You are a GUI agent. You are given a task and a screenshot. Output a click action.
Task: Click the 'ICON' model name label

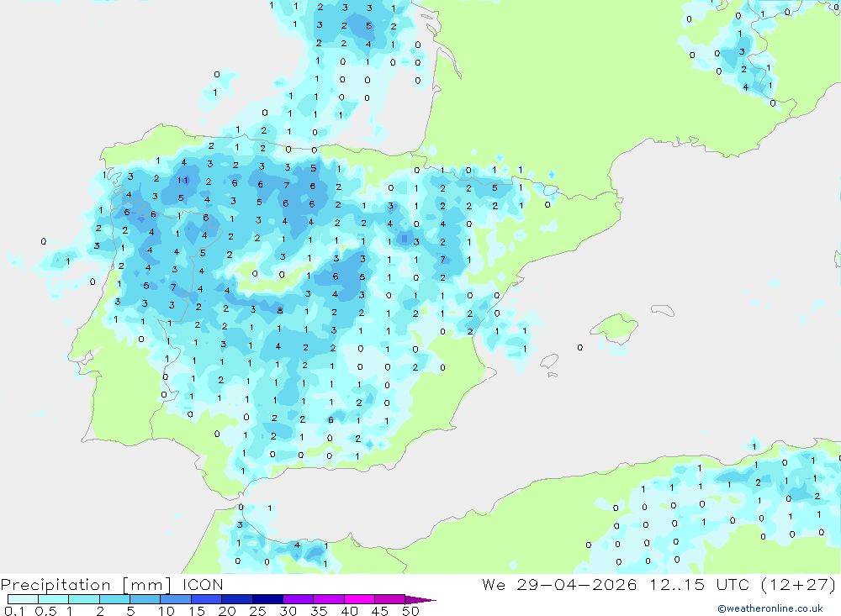203,584
